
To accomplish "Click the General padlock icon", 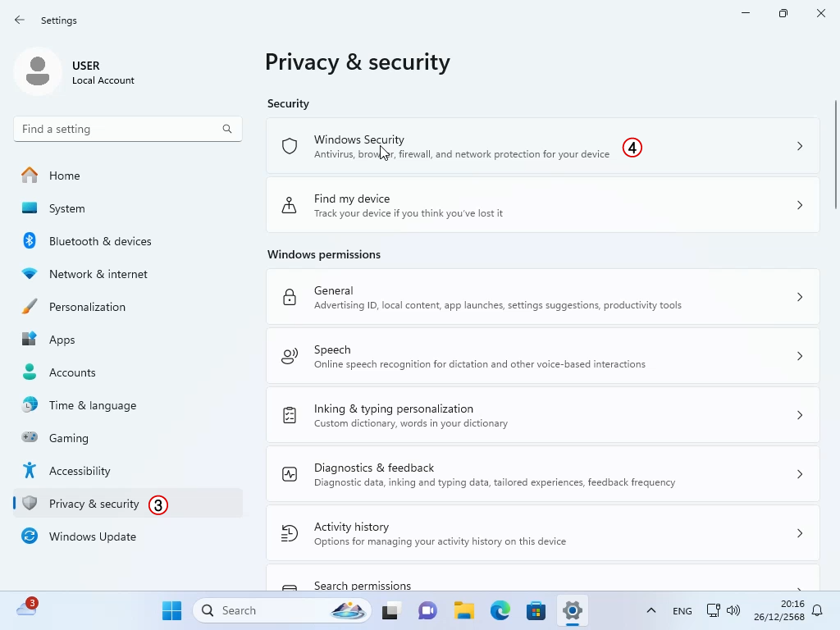I will 290,297.
